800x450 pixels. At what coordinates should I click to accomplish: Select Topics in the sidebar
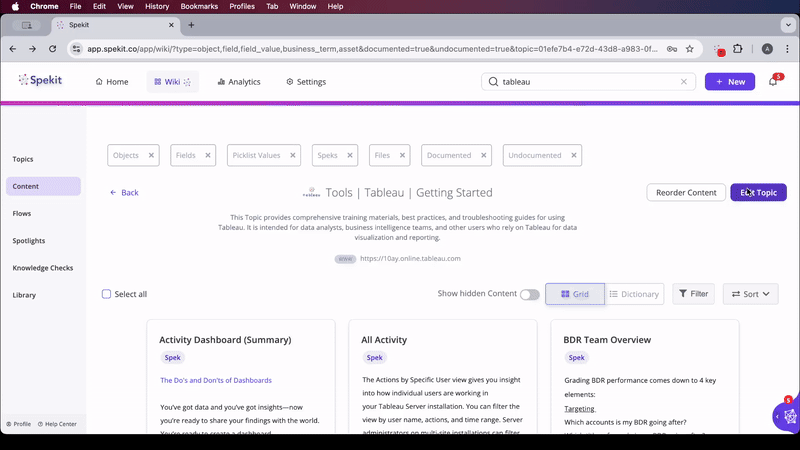(x=23, y=159)
